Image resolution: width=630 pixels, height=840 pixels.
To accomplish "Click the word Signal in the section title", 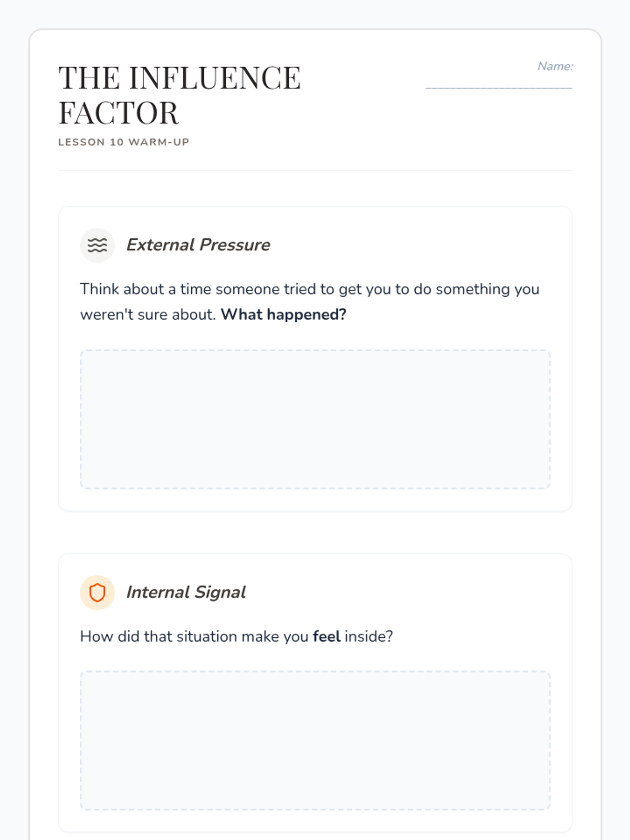I will (220, 593).
